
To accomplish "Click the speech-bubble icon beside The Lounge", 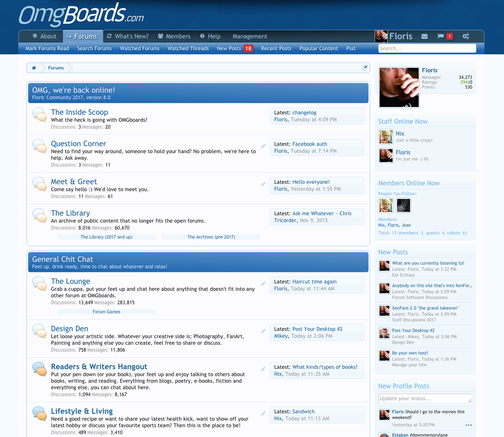I will pyautogui.click(x=39, y=284).
